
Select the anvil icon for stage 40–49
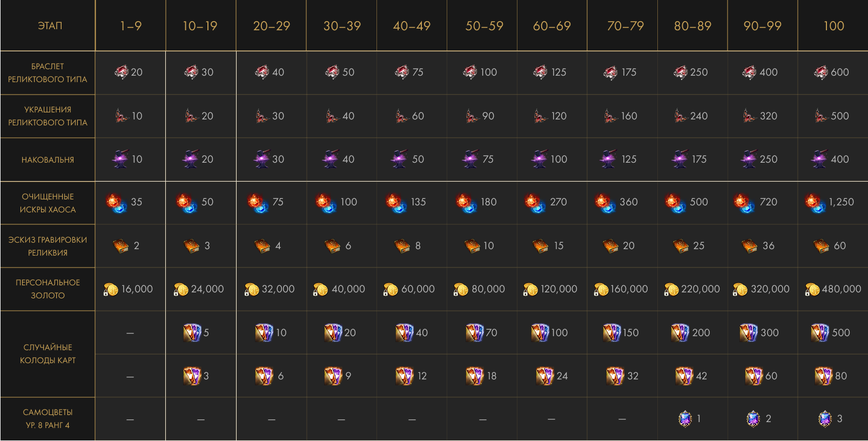coord(399,159)
